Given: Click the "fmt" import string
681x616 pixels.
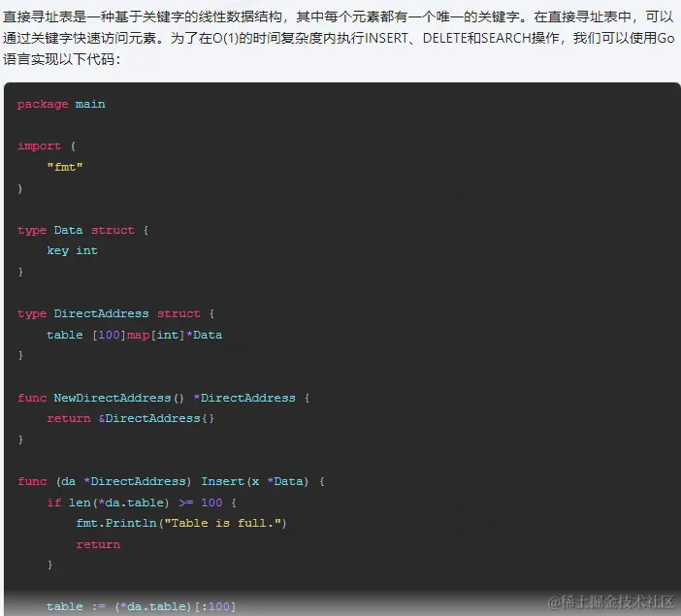Looking at the screenshot, I should coord(65,167).
